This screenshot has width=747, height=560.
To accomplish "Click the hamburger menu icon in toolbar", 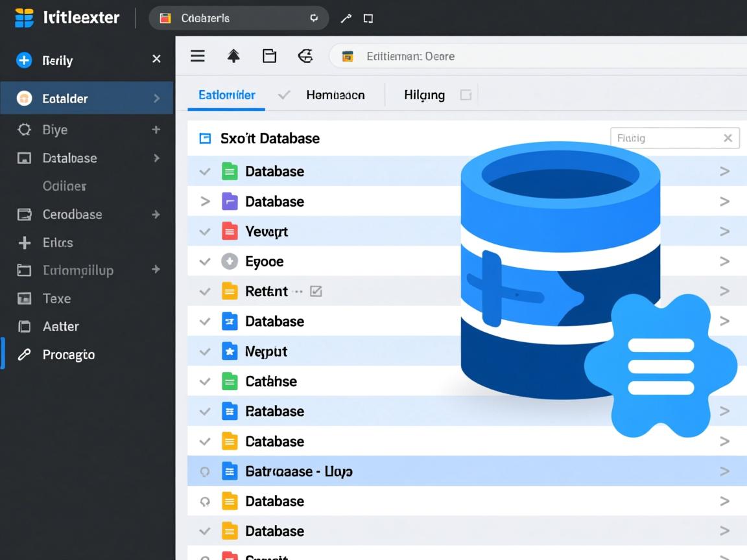I will pos(198,56).
